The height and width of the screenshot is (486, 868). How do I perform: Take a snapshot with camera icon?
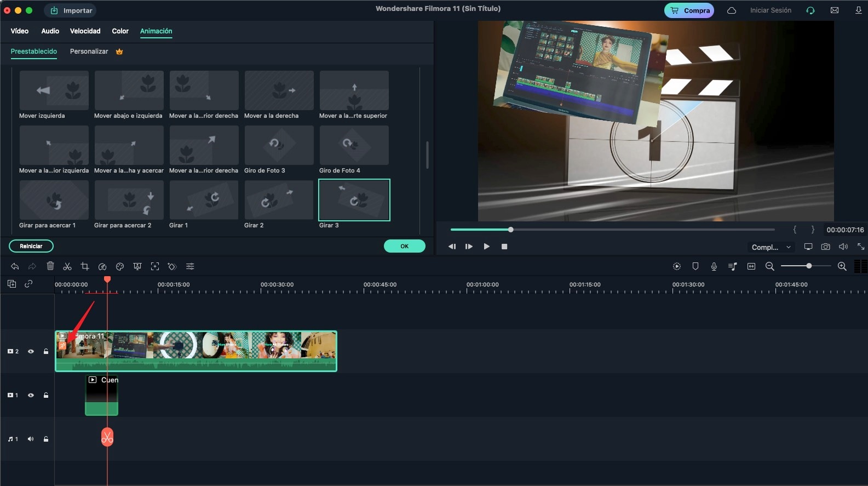tap(825, 247)
